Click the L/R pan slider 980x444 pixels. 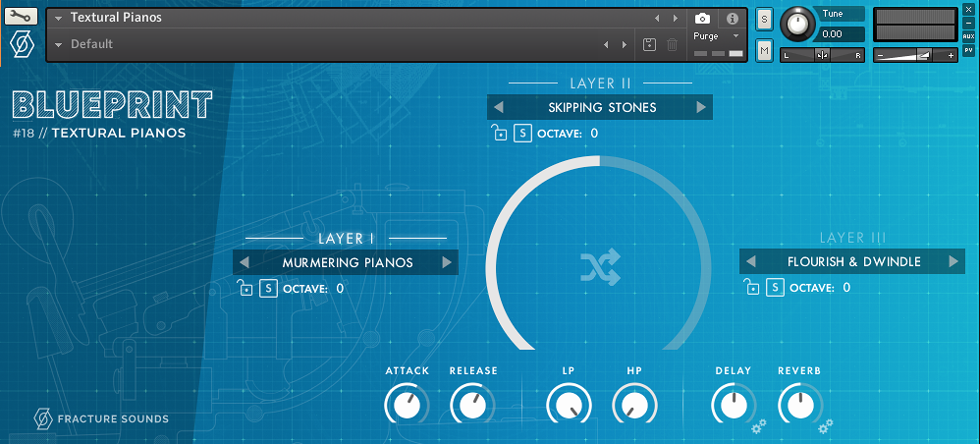[x=823, y=56]
